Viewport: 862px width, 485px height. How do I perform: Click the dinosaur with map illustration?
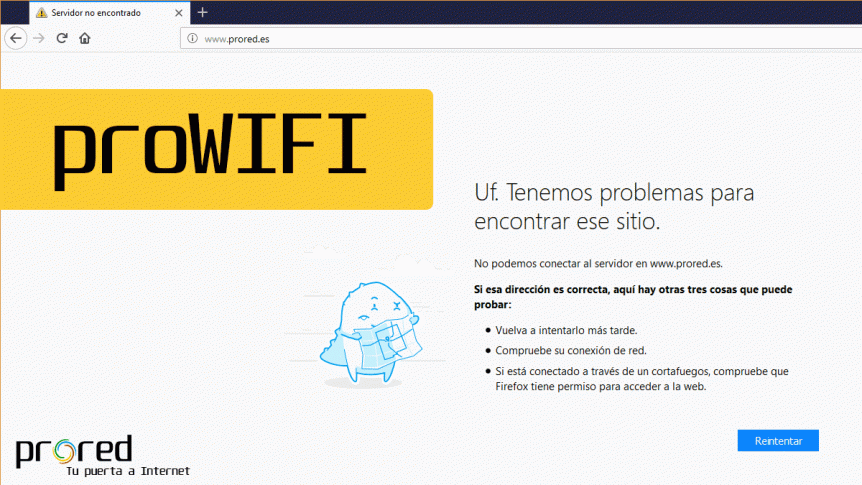371,333
